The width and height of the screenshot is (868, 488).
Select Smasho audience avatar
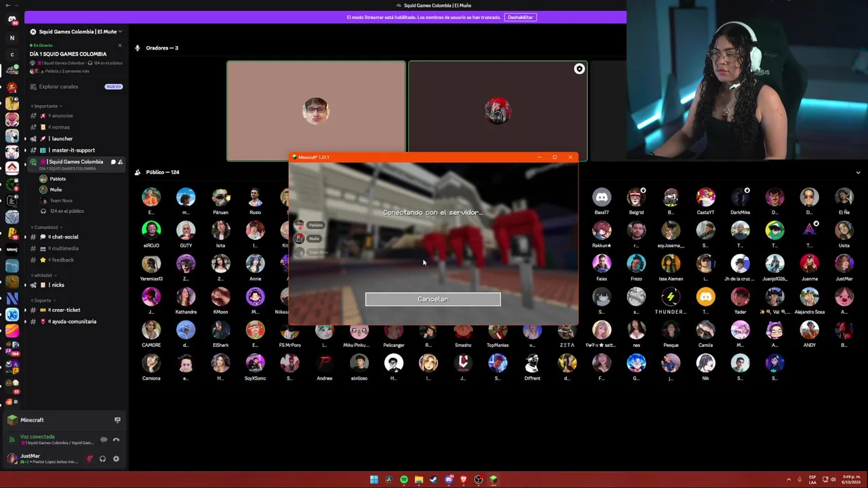pos(463,330)
